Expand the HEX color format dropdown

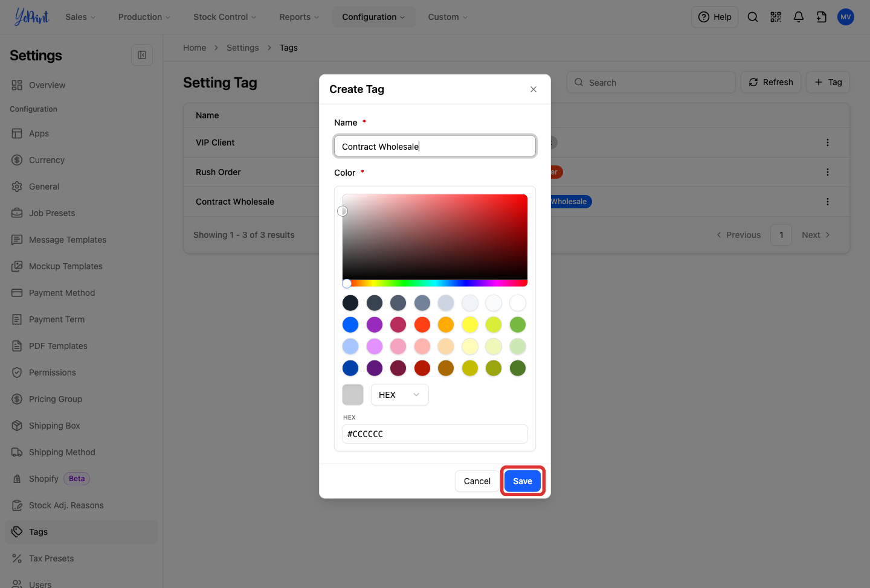click(x=399, y=395)
